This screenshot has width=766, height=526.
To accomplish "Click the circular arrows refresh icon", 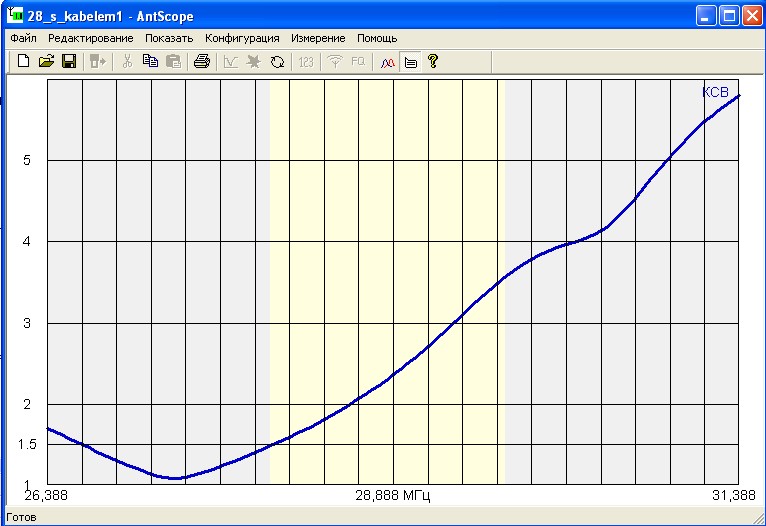I will [x=277, y=62].
